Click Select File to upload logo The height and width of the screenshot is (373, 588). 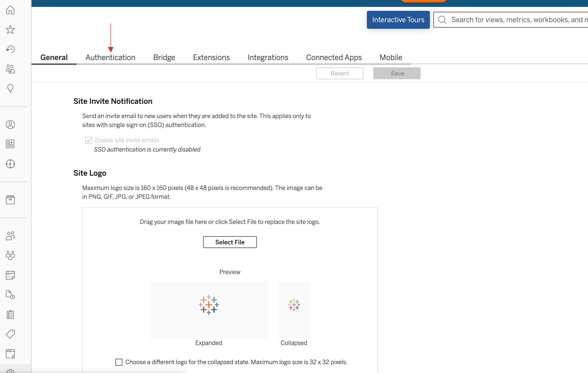(x=230, y=242)
